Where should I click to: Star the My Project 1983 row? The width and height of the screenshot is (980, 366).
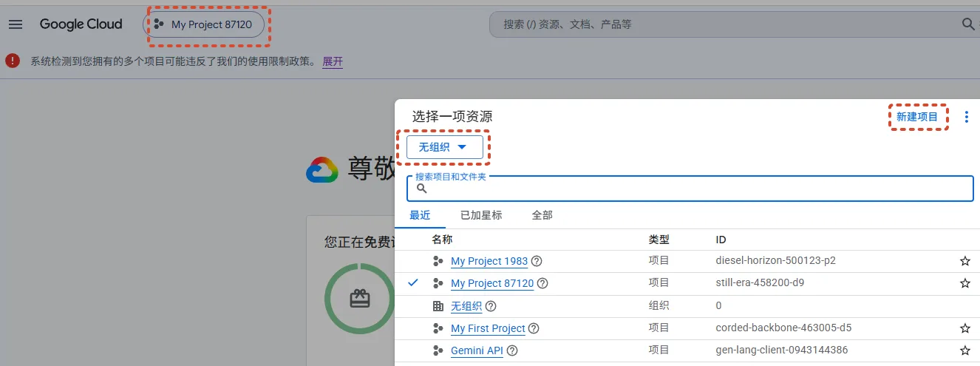[x=964, y=261]
